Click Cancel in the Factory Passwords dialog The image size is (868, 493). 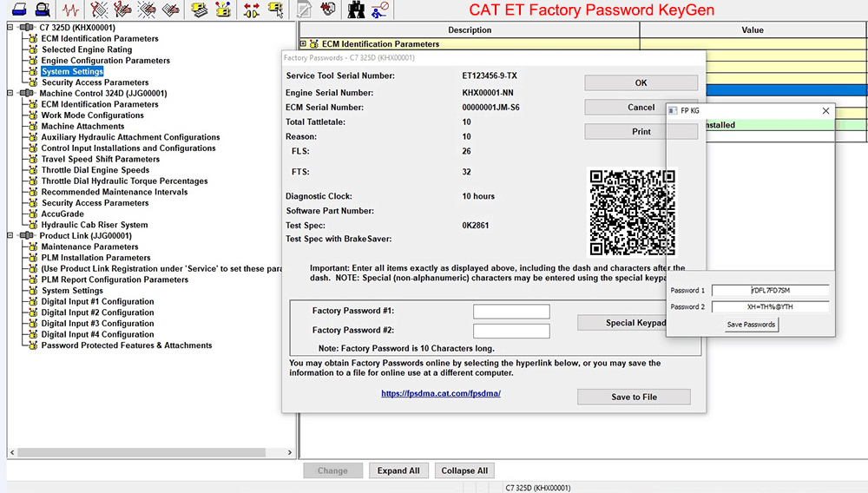click(626, 107)
